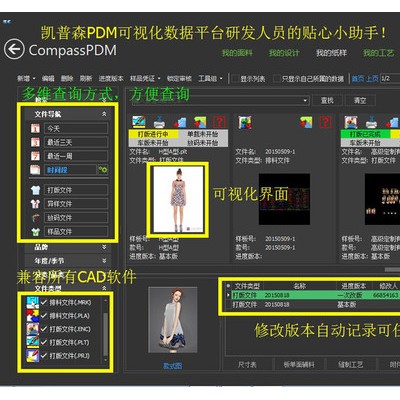Viewport: 400px width, 400px height.
Task: Click the .ENC pattern file type icon
Action: pyautogui.click(x=33, y=329)
